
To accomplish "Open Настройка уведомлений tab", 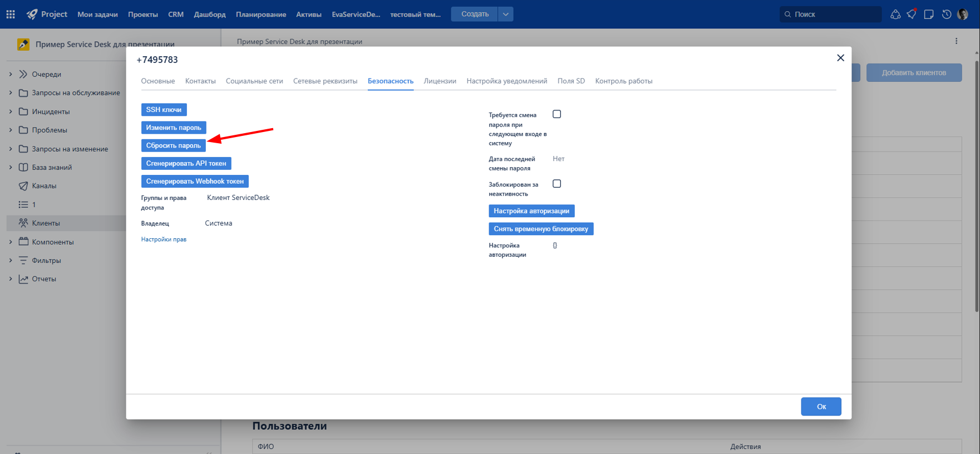I will pyautogui.click(x=506, y=81).
